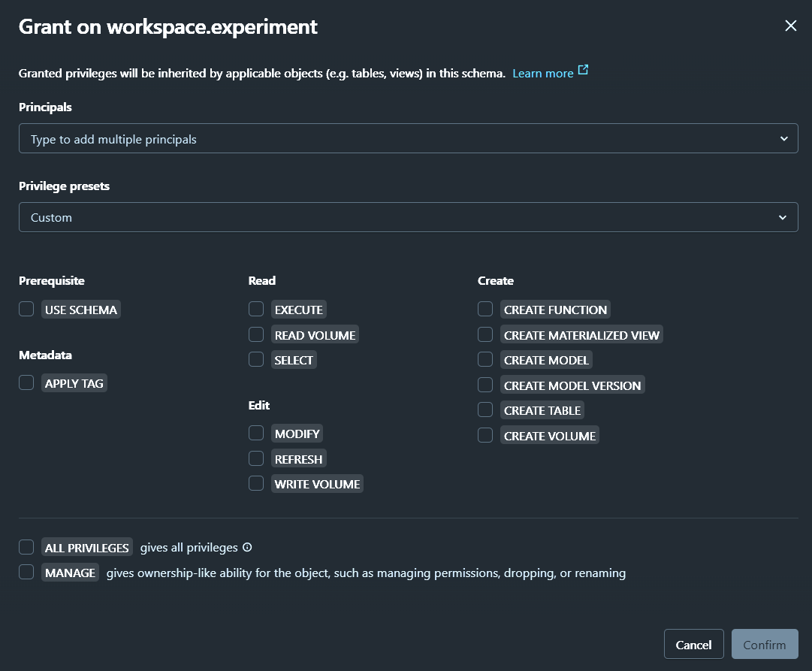Open the Learn more link
The image size is (812, 671).
click(542, 74)
